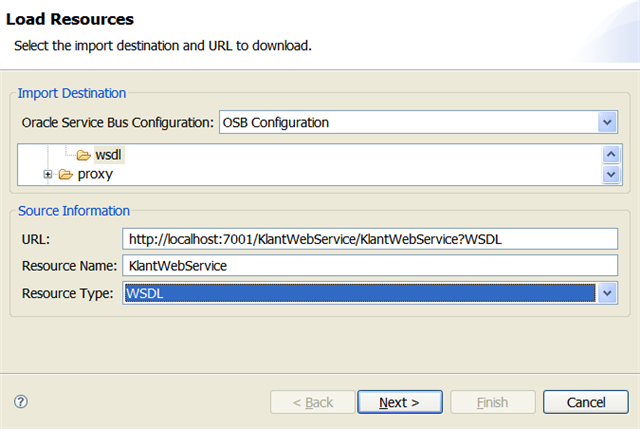Open the Resource Type dropdown arrow
Screen dimensions: 640x429
(606, 292)
